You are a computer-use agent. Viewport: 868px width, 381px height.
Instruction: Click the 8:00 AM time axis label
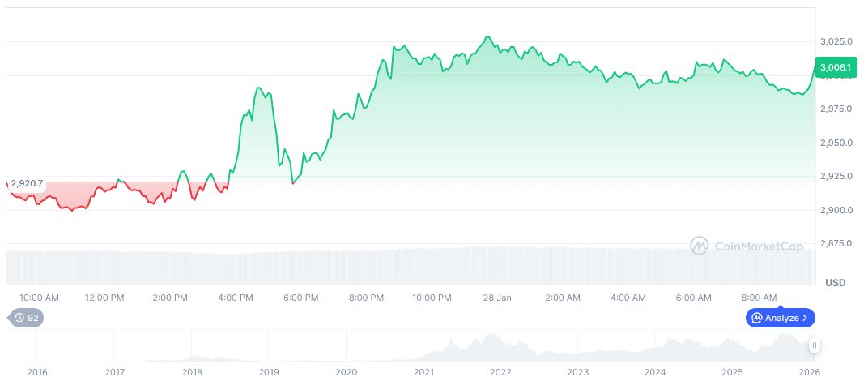click(x=759, y=298)
